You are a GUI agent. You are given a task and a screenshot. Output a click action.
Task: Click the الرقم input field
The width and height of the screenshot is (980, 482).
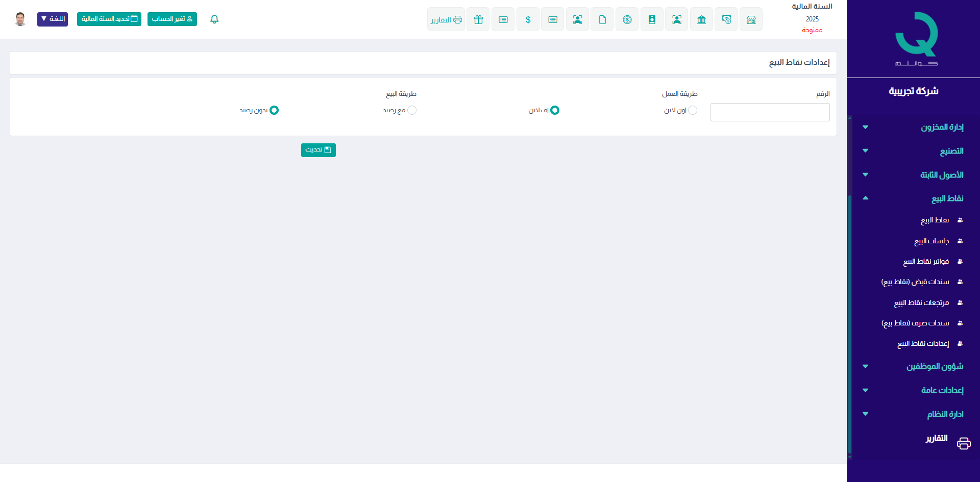tap(770, 112)
